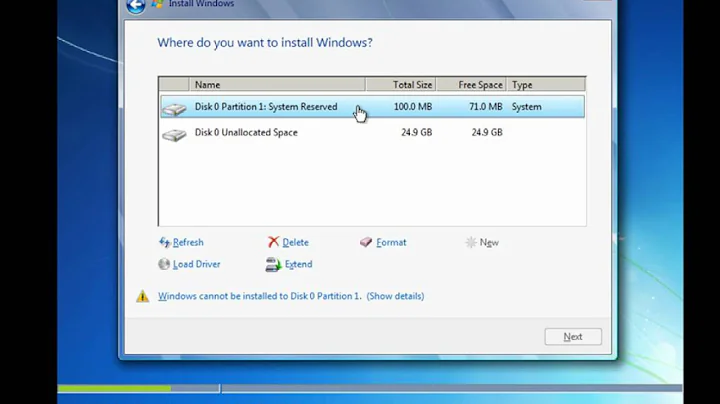Click the green setup progress bar
720x404 pixels.
(114, 388)
